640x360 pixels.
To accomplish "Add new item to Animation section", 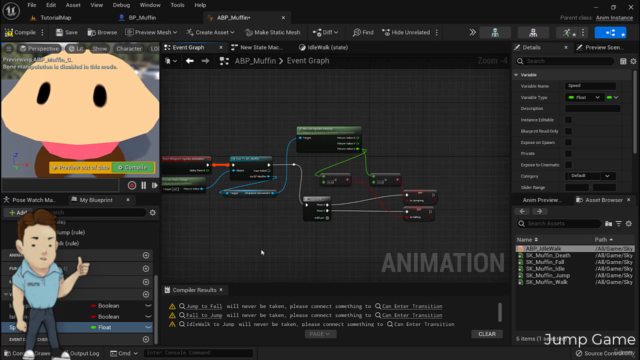I will coord(146,255).
